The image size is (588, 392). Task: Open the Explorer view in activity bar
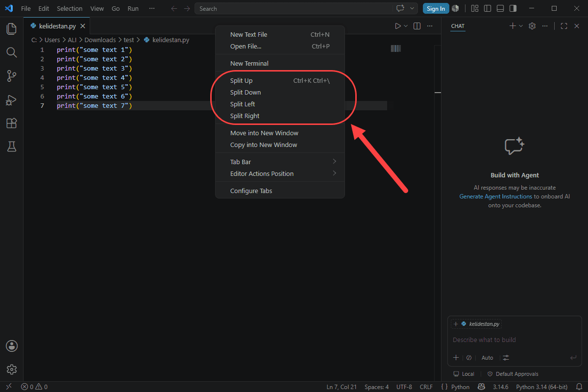tap(11, 29)
